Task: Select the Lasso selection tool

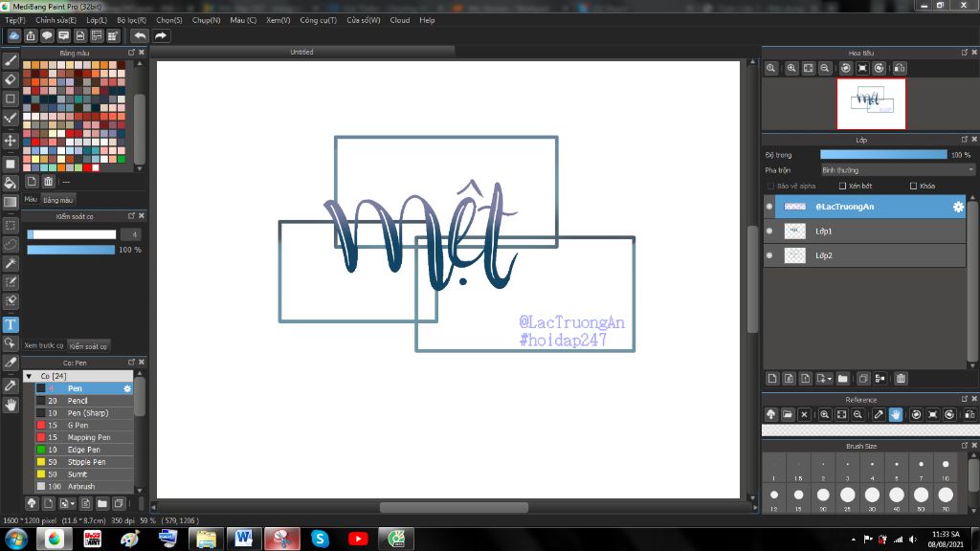Action: (x=11, y=244)
